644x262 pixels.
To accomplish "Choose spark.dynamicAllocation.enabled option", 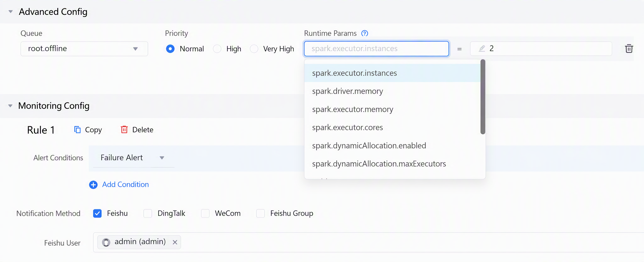I will click(x=392, y=146).
